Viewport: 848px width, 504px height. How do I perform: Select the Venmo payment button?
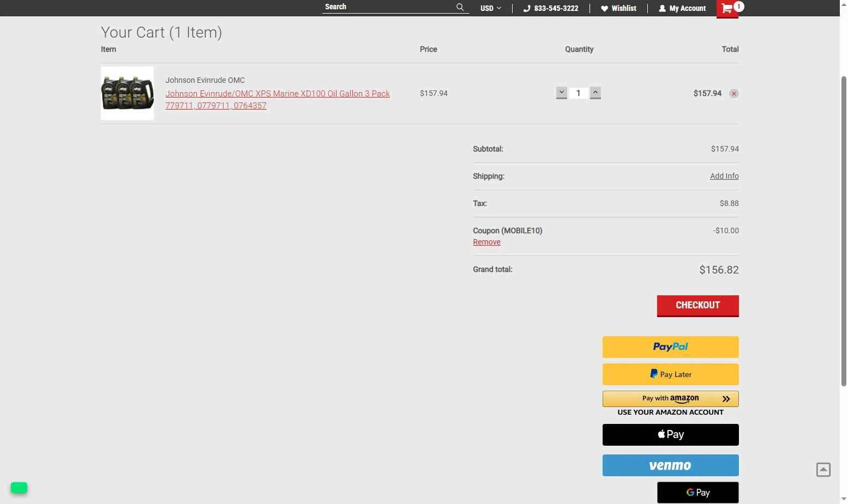[671, 465]
